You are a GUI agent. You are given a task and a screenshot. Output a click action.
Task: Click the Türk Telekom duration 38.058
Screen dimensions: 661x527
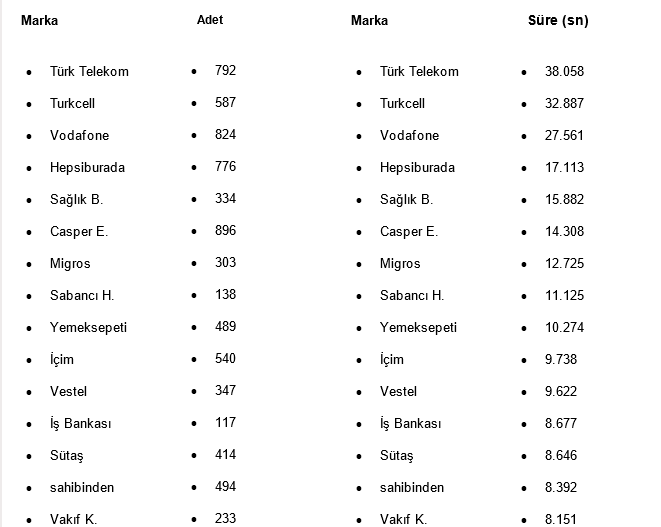click(x=564, y=72)
